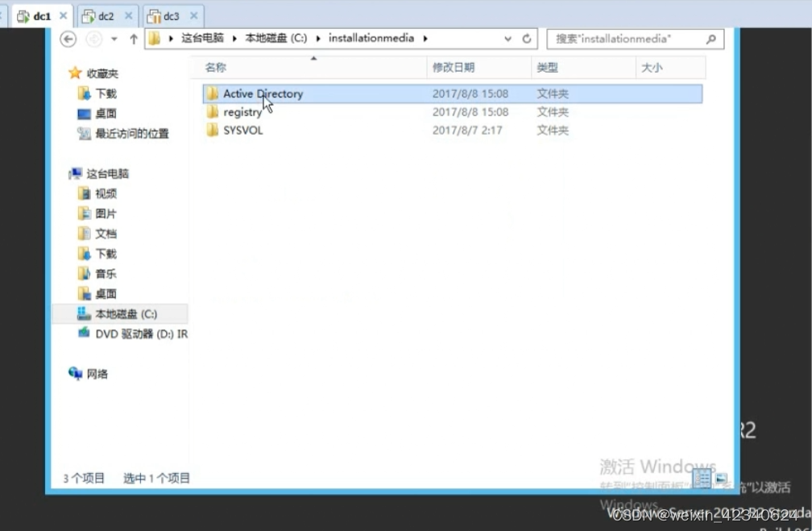The image size is (812, 531).
Task: Switch to large icons view layout
Action: tap(721, 478)
